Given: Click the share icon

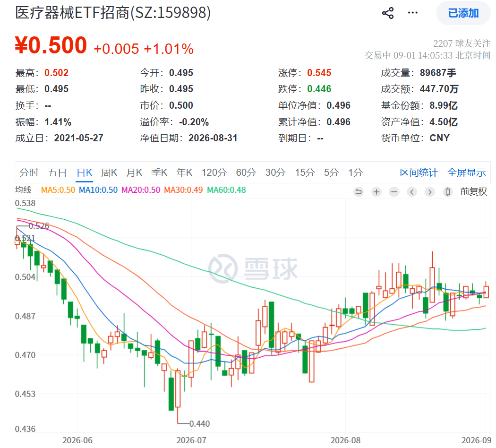Looking at the screenshot, I should [x=388, y=13].
